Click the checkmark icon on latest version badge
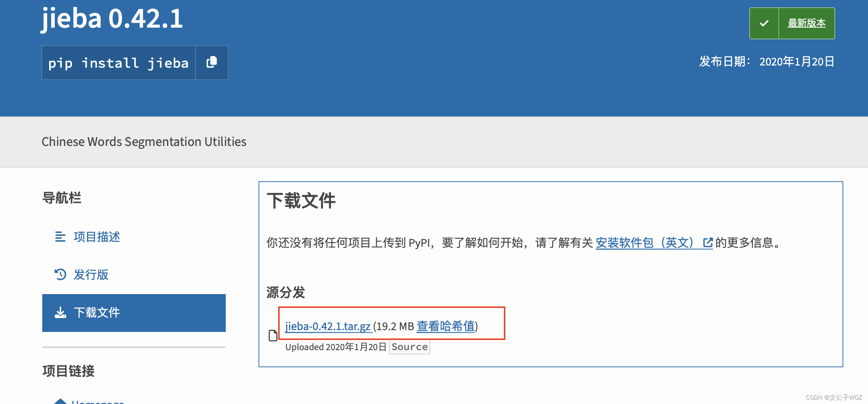The height and width of the screenshot is (404, 868). 764,23
